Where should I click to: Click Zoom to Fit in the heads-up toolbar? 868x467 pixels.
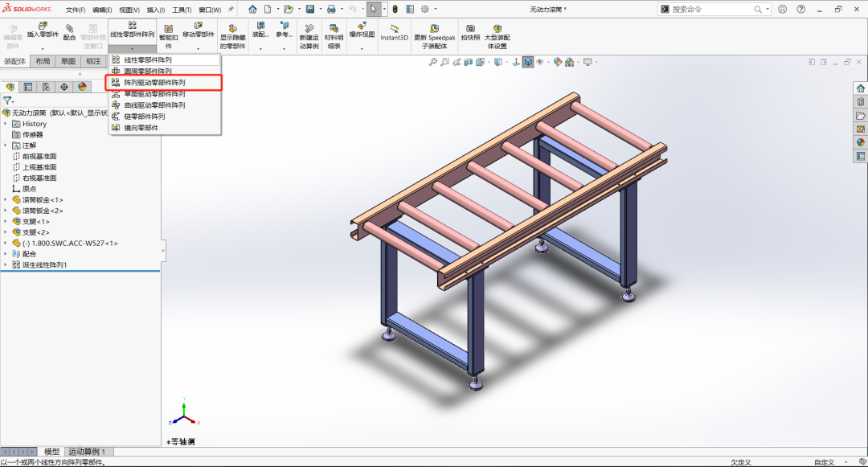[x=433, y=62]
